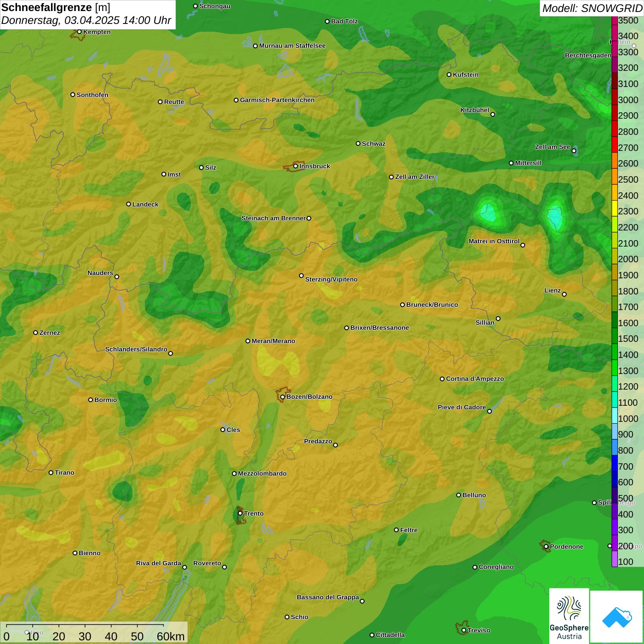This screenshot has width=644, height=644.
Task: Click the Trento city label
Action: pyautogui.click(x=254, y=513)
